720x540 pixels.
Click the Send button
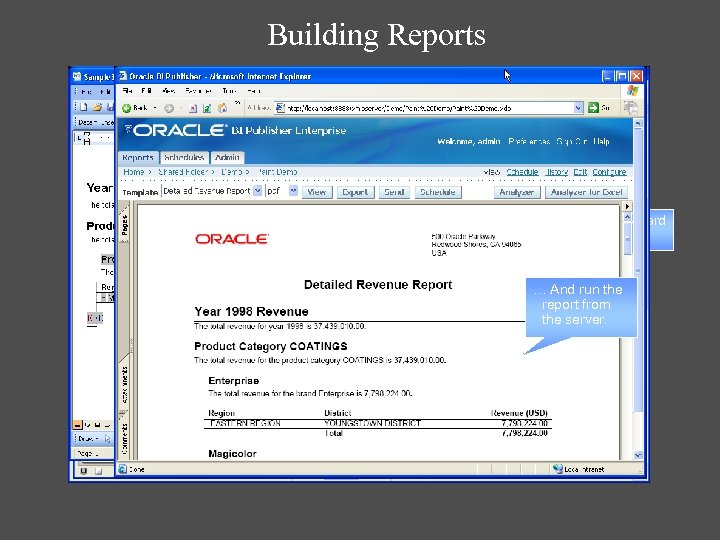click(394, 192)
